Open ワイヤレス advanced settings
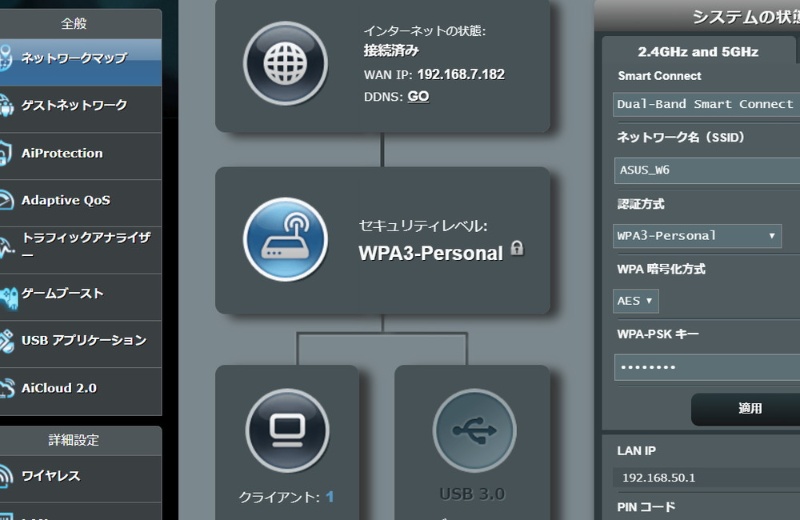The image size is (800, 520). [x=80, y=476]
